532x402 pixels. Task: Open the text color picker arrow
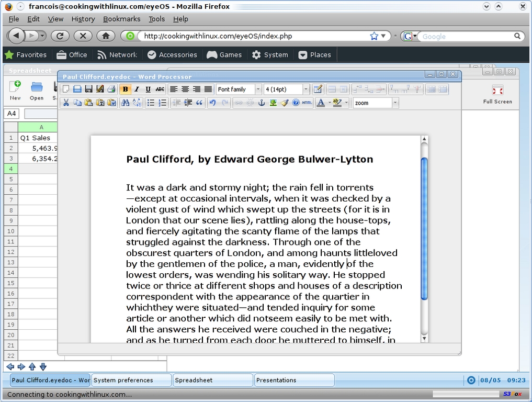(x=329, y=103)
